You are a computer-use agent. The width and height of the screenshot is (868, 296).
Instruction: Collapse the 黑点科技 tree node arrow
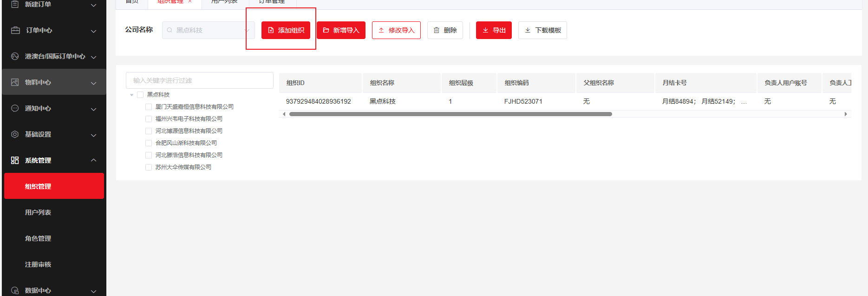[132, 95]
